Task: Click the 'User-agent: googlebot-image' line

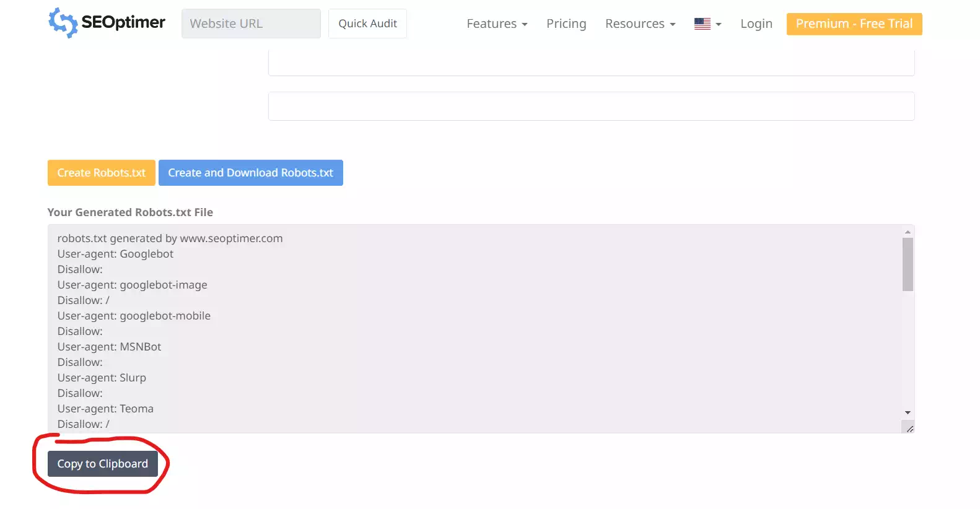Action: (x=133, y=285)
